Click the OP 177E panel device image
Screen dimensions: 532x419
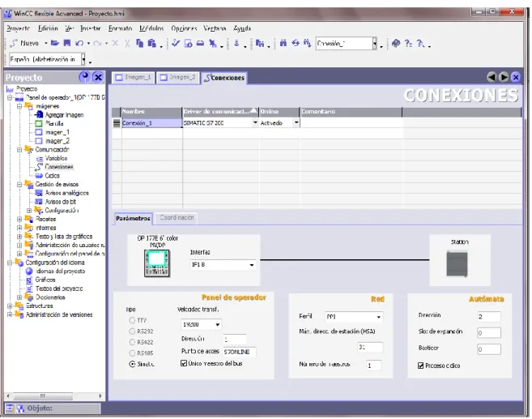coord(157,263)
